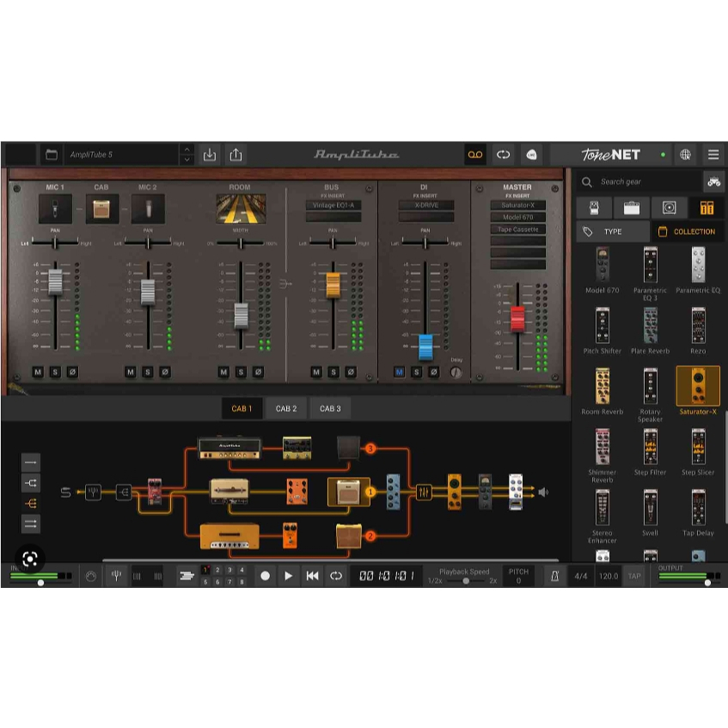Open the ROOM garage image thumbnail
Viewport: 728px width, 728px height.
[x=241, y=209]
